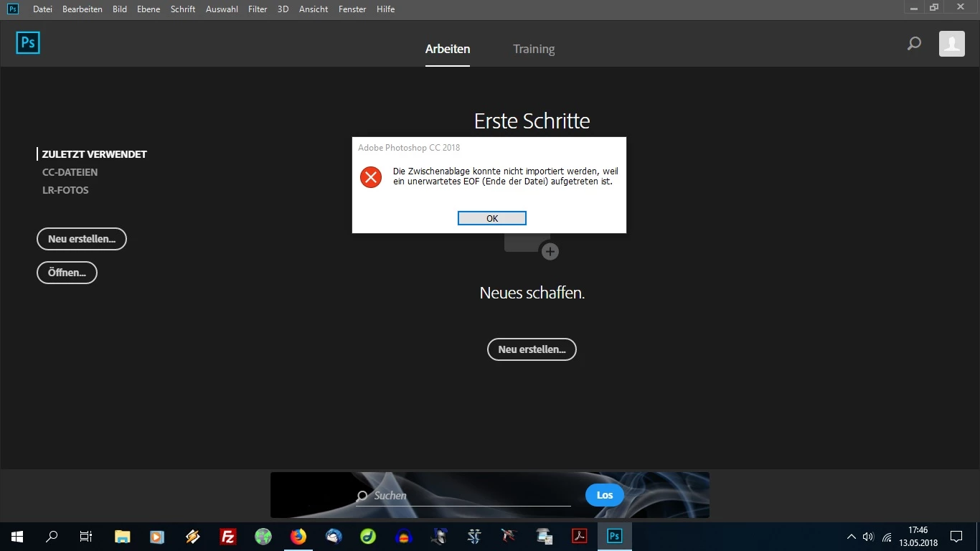Viewport: 980px width, 551px height.
Task: Click the Öffnen... button
Action: (x=67, y=273)
